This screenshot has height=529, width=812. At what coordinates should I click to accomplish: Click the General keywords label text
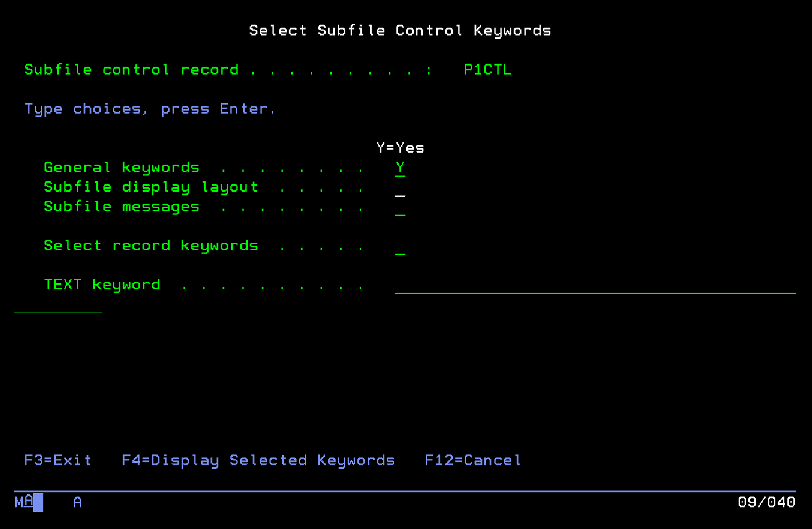point(121,167)
